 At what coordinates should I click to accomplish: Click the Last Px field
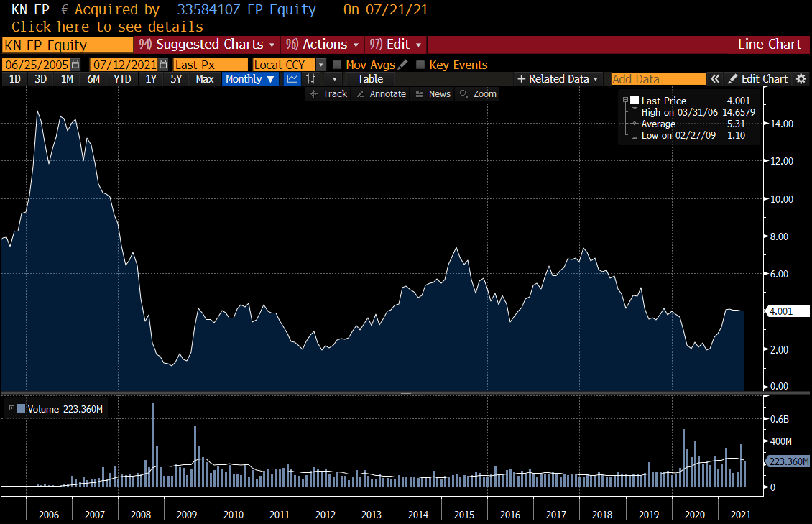click(x=211, y=65)
